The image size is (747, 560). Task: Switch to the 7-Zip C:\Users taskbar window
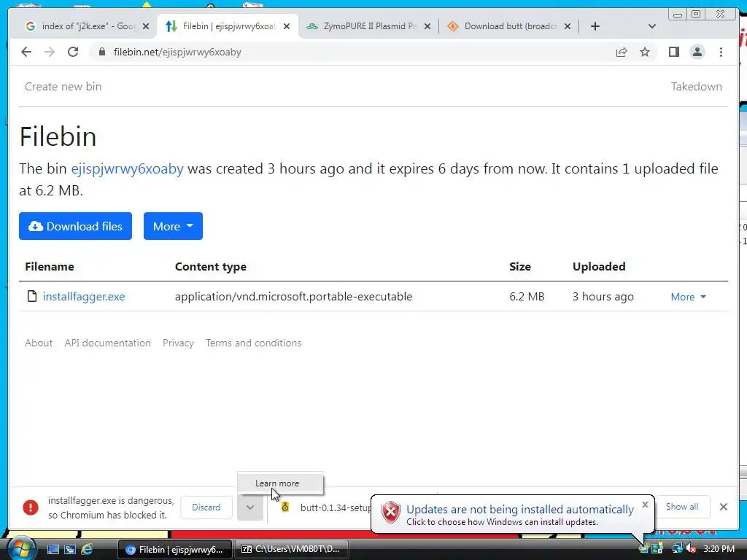292,550
